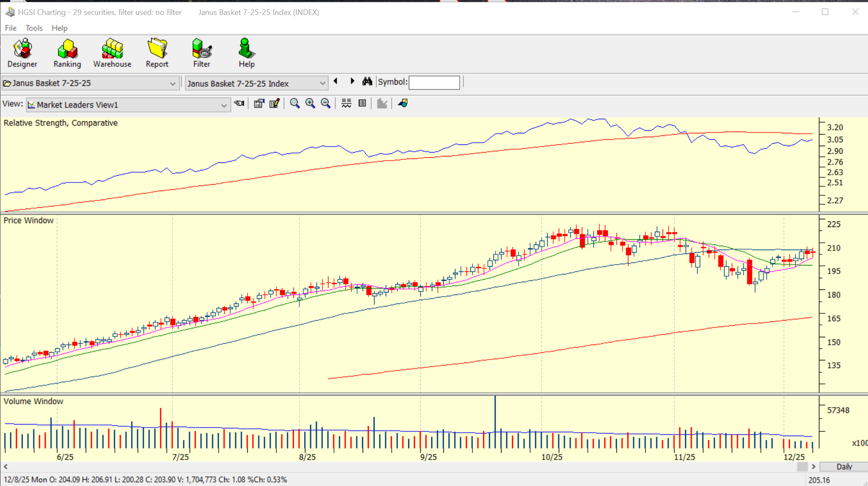Image resolution: width=868 pixels, height=486 pixels.
Task: Launch the Filter tool
Action: (x=202, y=53)
